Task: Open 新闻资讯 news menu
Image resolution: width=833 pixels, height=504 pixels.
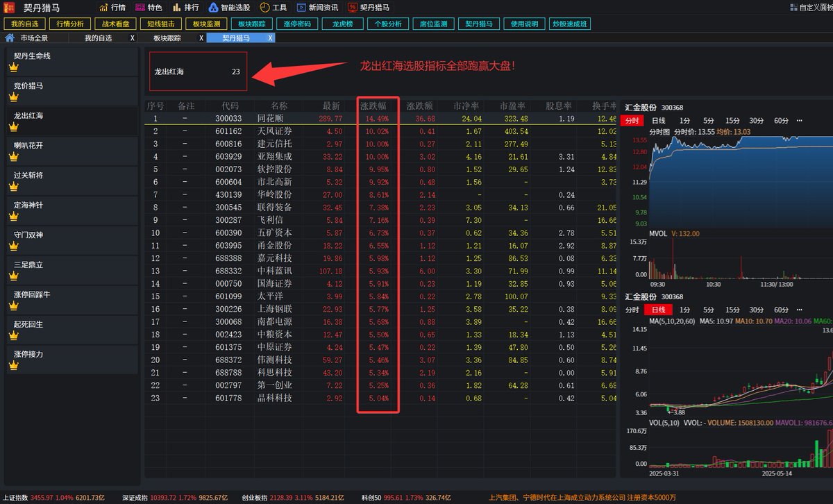Action: coord(318,8)
